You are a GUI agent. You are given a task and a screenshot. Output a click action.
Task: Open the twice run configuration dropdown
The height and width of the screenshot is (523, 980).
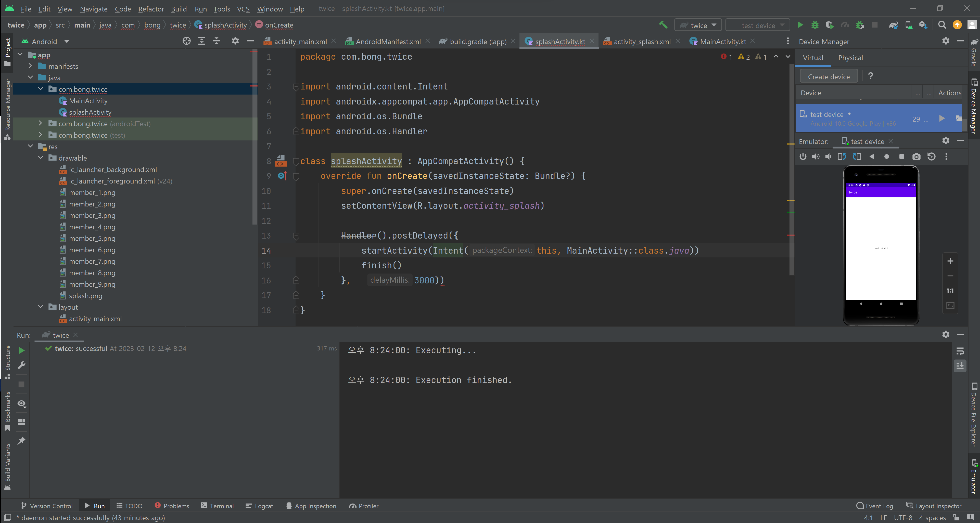(x=698, y=25)
